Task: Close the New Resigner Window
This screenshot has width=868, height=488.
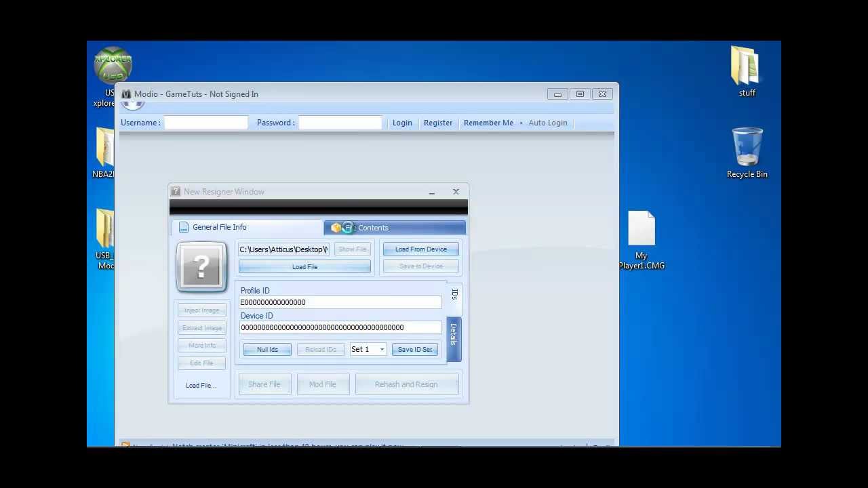Action: point(456,192)
